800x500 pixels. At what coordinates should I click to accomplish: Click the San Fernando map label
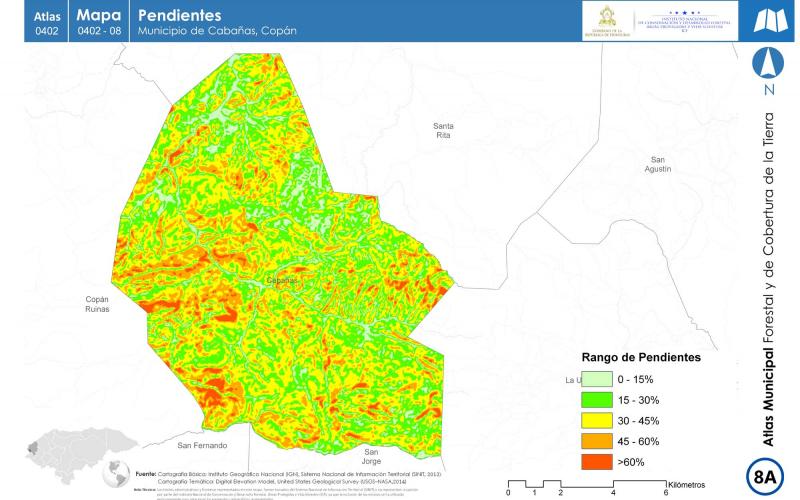tap(202, 445)
